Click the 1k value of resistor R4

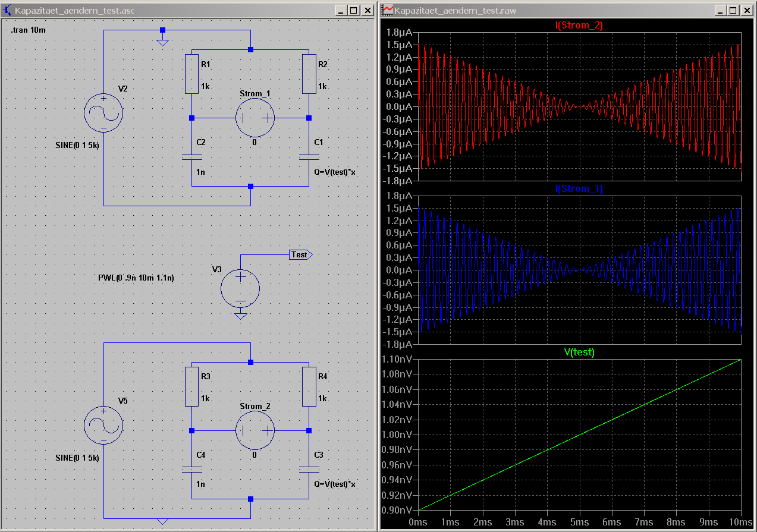click(x=323, y=398)
